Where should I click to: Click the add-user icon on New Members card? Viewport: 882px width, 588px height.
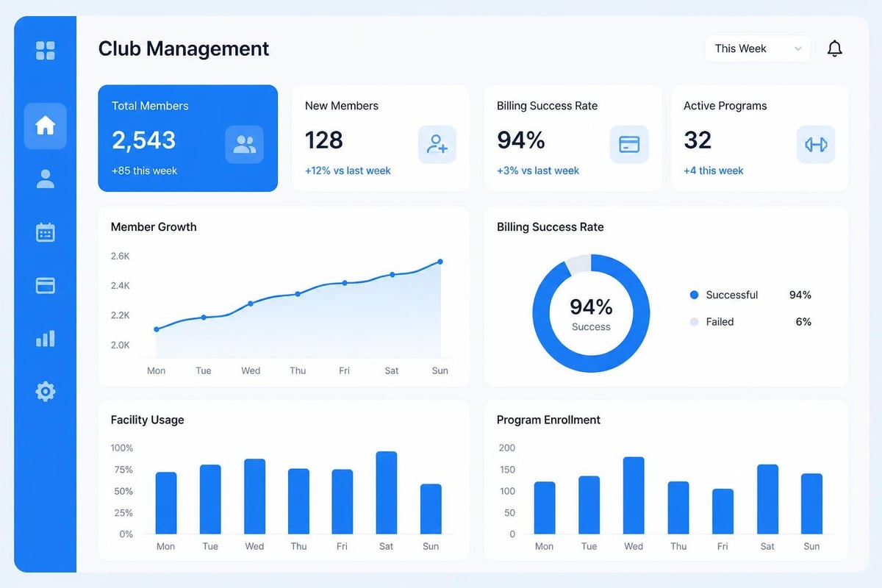(437, 144)
